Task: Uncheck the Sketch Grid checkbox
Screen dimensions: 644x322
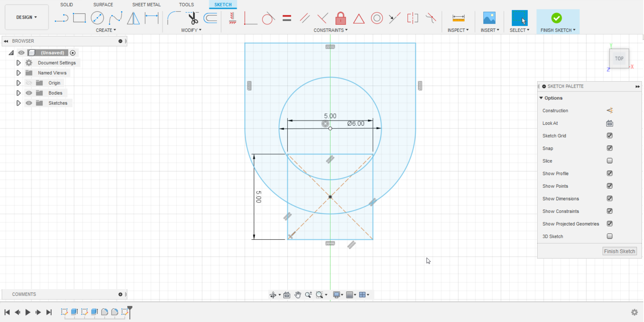Action: click(609, 136)
